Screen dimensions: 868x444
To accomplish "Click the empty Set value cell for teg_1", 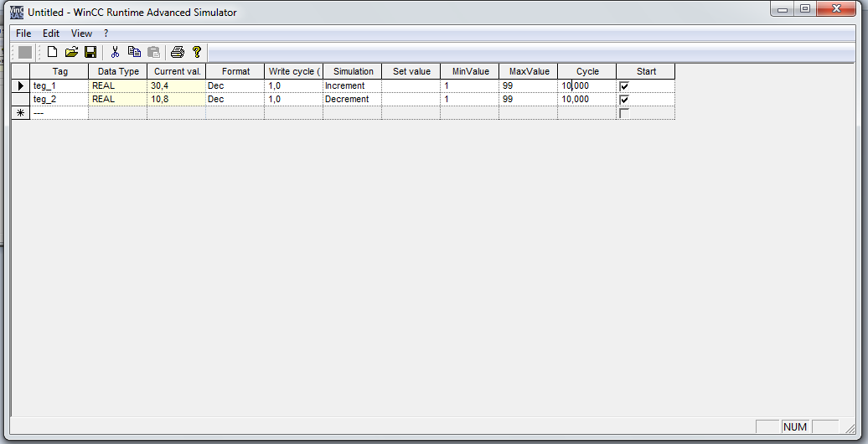I will 411,85.
